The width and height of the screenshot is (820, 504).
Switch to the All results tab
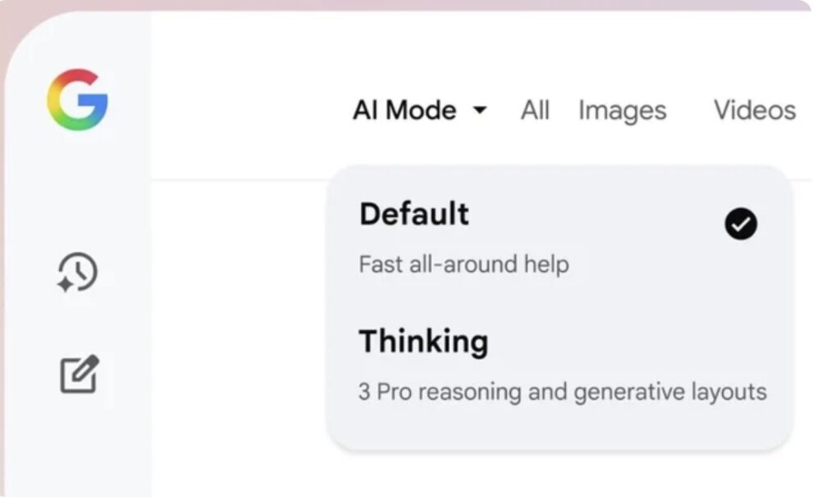click(x=535, y=110)
